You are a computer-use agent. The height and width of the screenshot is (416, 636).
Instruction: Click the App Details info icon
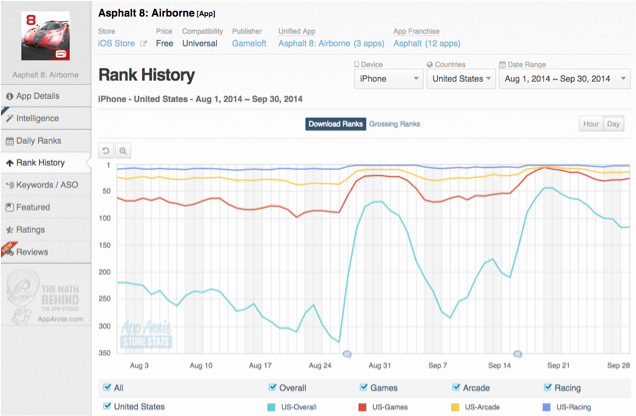point(10,96)
